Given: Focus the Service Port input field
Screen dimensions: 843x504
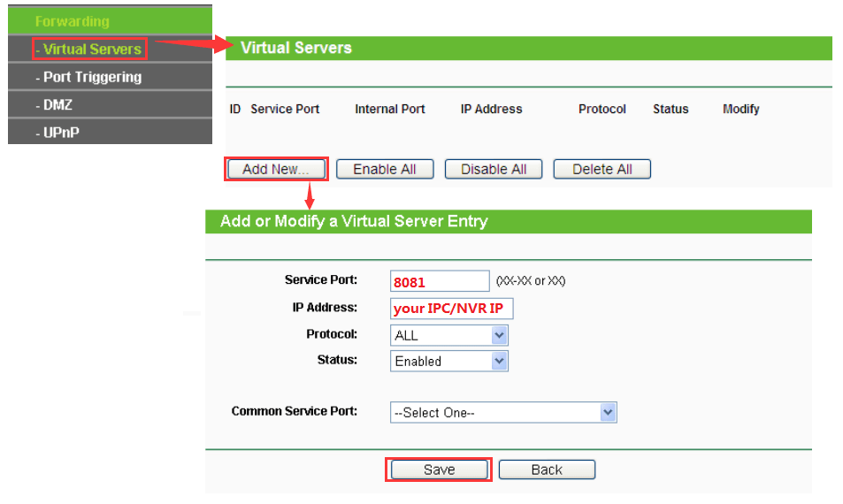Looking at the screenshot, I should (440, 281).
